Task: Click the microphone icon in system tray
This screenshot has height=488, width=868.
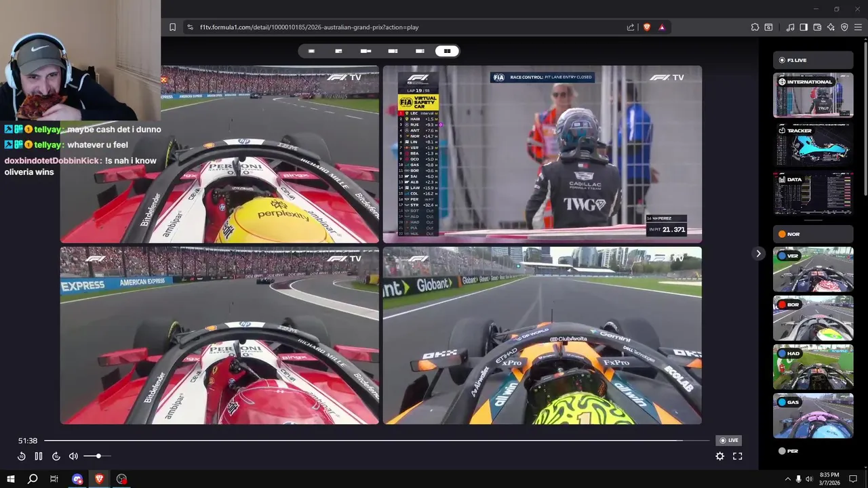Action: pos(798,479)
